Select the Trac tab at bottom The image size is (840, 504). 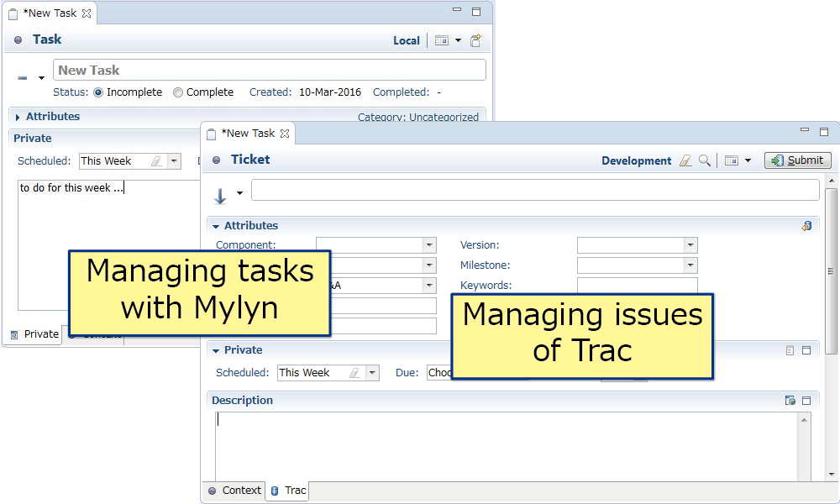click(x=288, y=491)
